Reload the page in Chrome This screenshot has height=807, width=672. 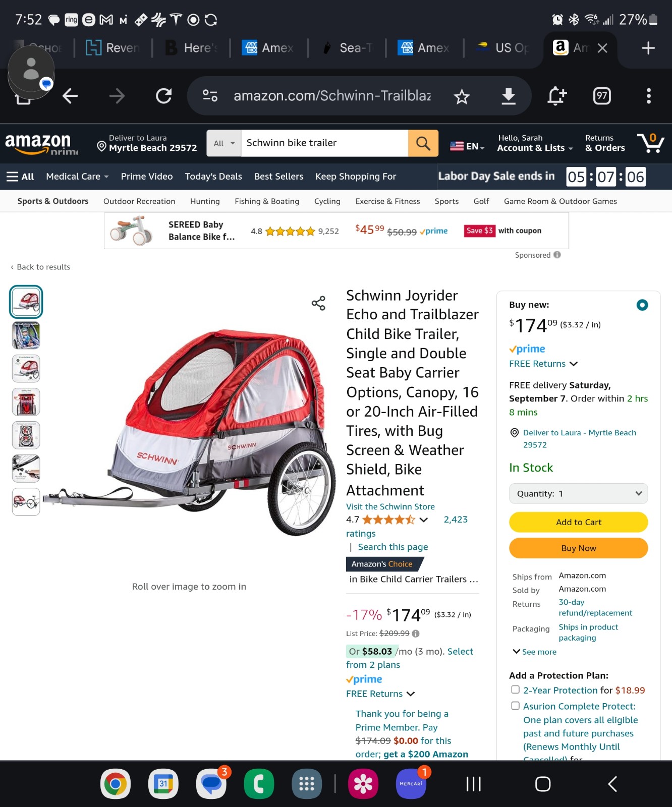tap(163, 96)
